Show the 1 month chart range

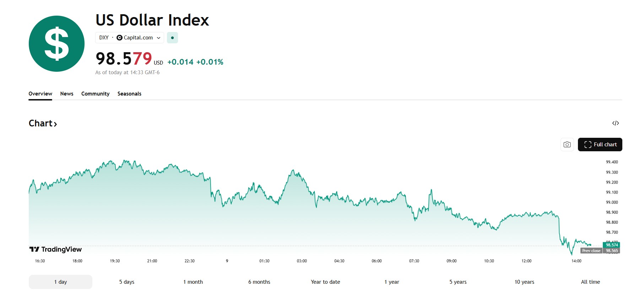pyautogui.click(x=193, y=282)
